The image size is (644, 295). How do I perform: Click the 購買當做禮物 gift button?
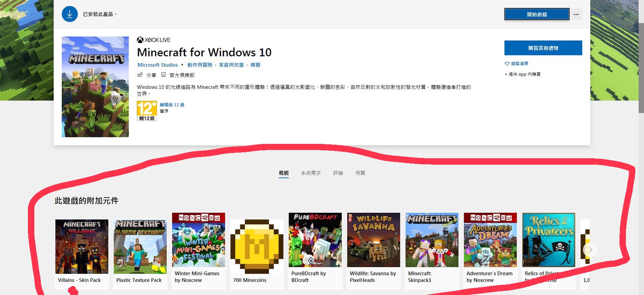(x=543, y=48)
